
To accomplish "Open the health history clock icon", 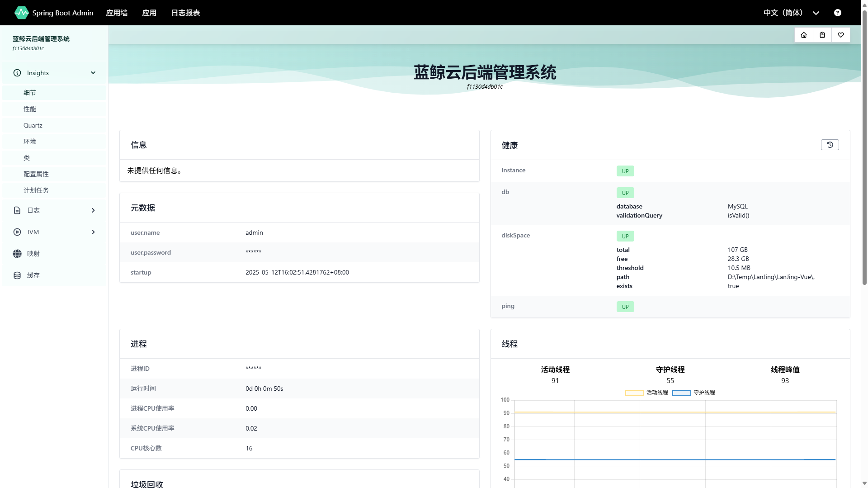I will [x=830, y=145].
